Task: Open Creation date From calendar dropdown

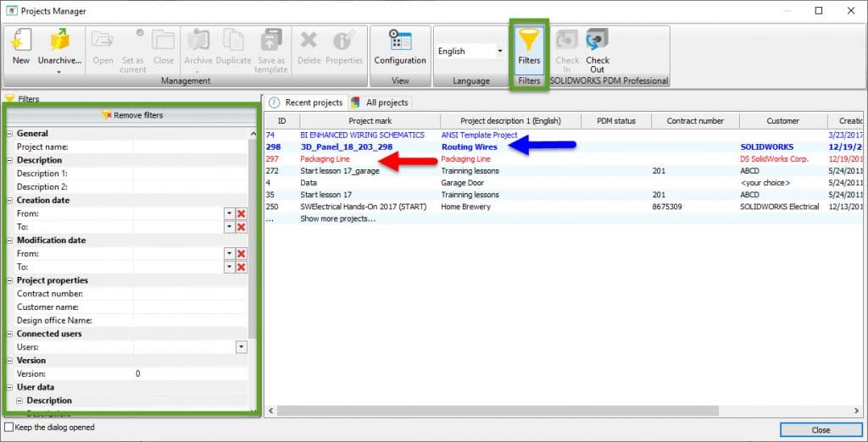Action: click(228, 214)
